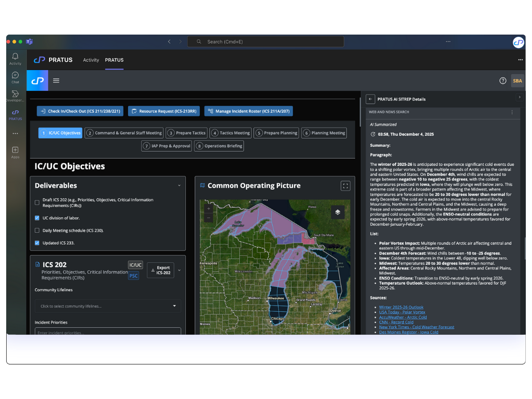Select the Activity tab
The image size is (532, 399).
point(91,60)
